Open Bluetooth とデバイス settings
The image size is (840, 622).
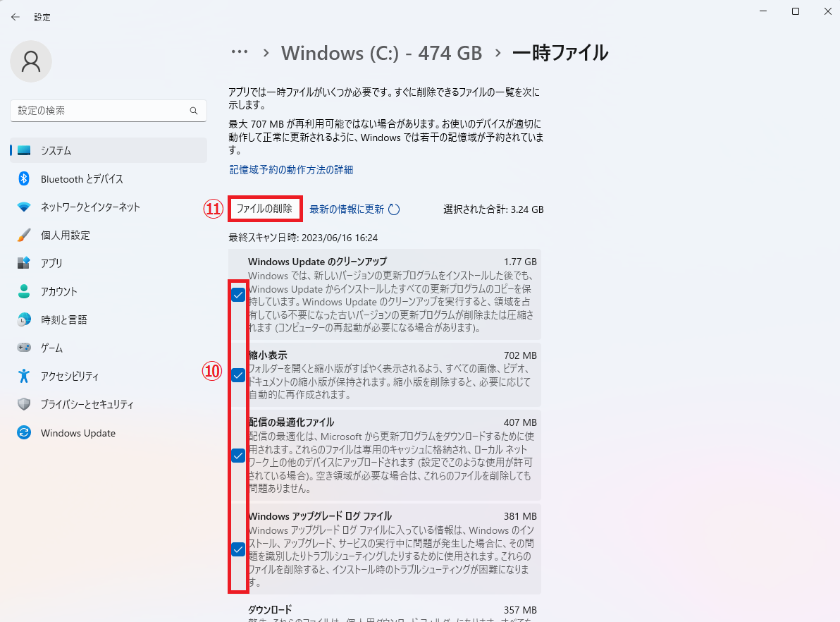(109, 178)
